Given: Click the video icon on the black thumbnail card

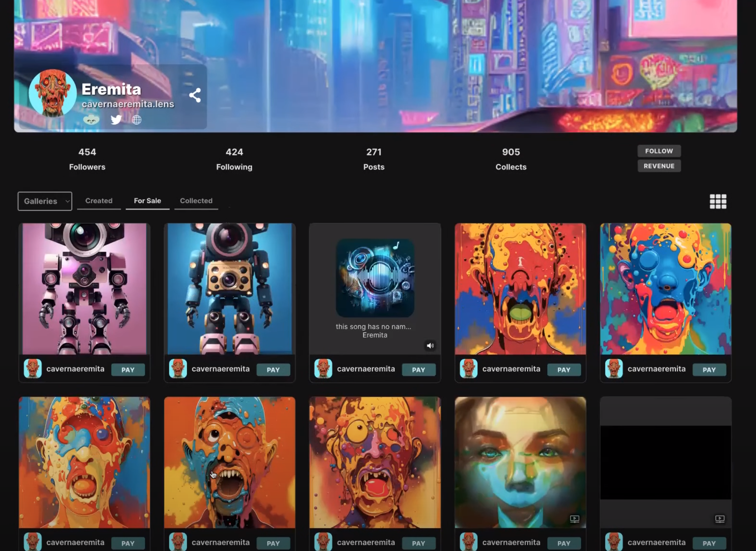Looking at the screenshot, I should [x=720, y=519].
